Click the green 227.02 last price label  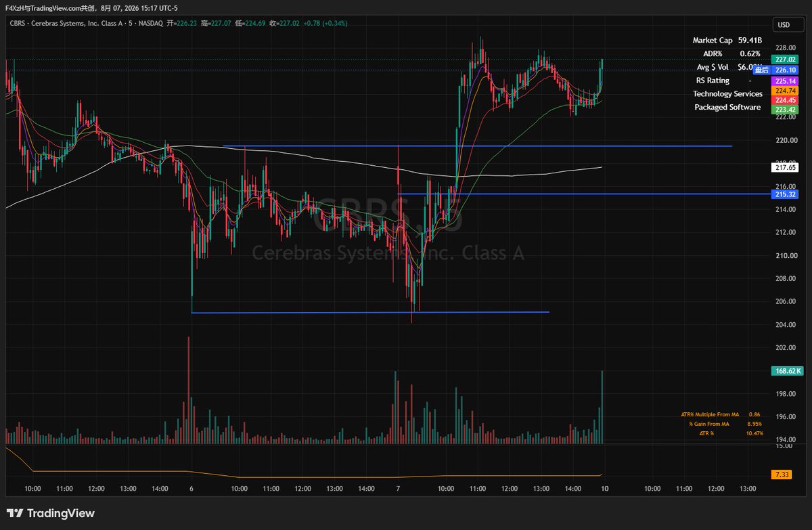785,60
